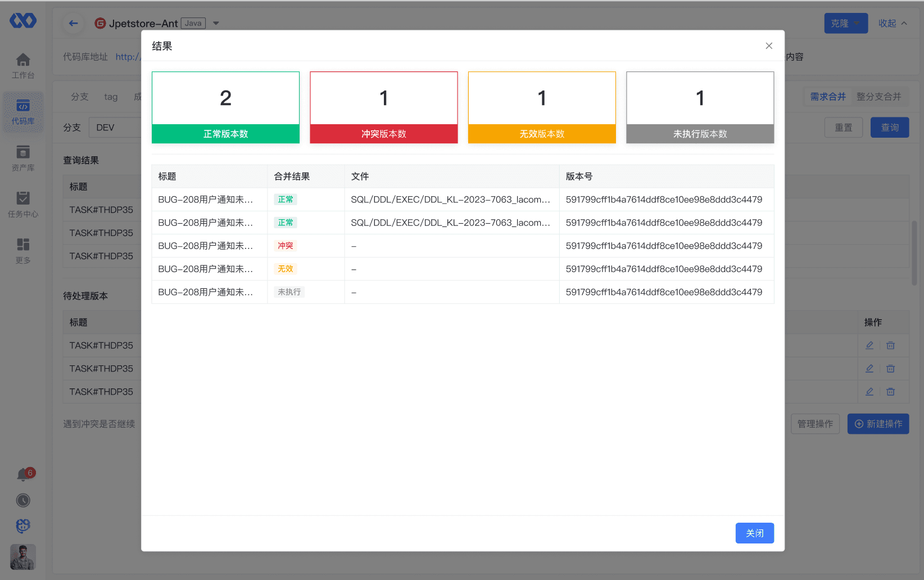This screenshot has width=924, height=580.
Task: Open notifications bell with badge 6
Action: (23, 475)
